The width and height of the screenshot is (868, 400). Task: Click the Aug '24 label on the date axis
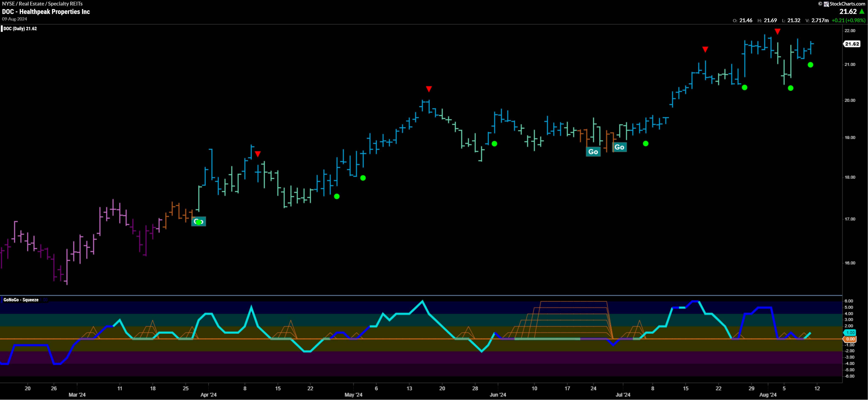(x=768, y=395)
